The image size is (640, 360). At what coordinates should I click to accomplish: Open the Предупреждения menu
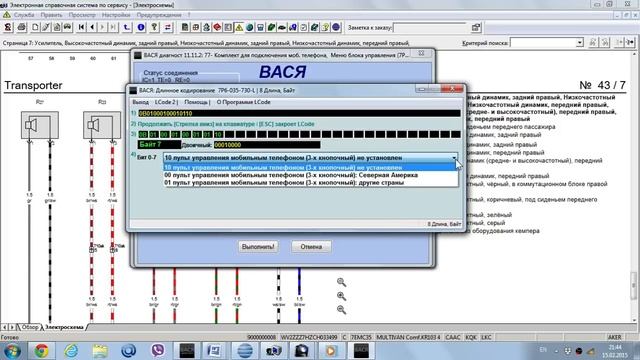[x=159, y=15]
